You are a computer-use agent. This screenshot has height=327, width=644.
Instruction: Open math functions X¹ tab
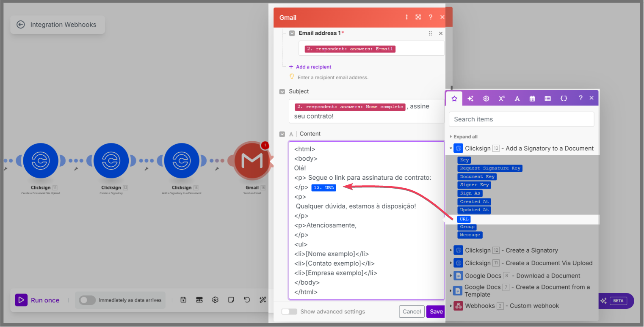pos(502,99)
